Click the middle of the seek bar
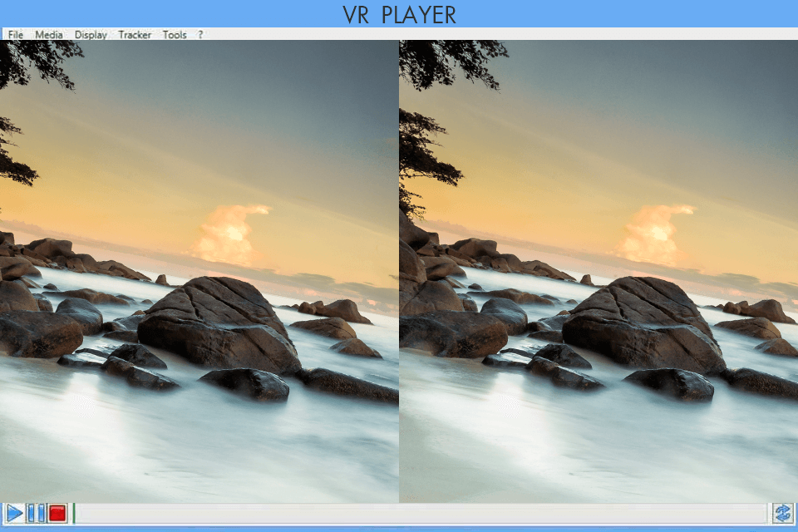Viewport: 798px width, 532px height. tap(421, 513)
